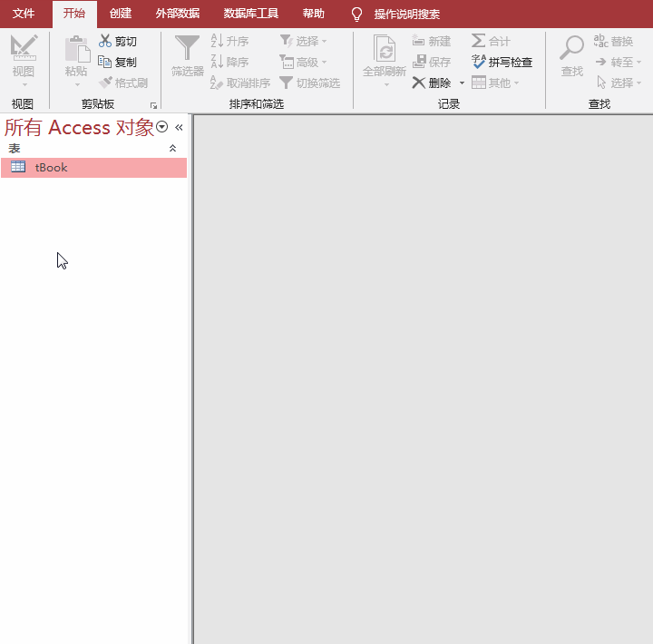Collapse the navigation pane with double chevron
Image resolution: width=653 pixels, height=644 pixels.
(179, 128)
